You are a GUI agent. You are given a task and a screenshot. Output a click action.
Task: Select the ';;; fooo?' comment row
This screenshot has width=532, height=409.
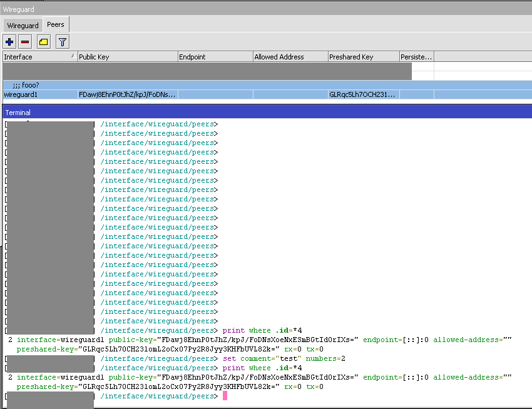click(x=267, y=85)
